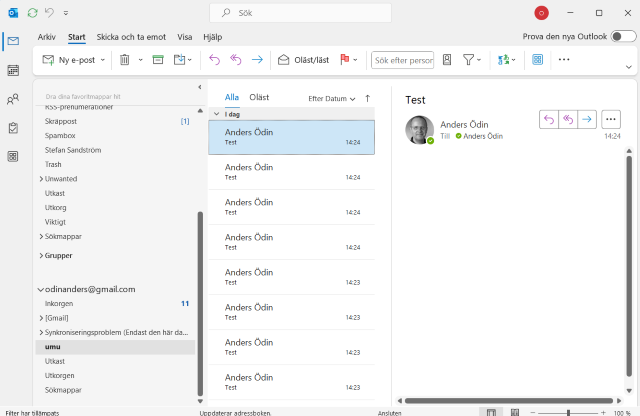Click the zoom out minus button
This screenshot has height=416, width=640.
(533, 413)
